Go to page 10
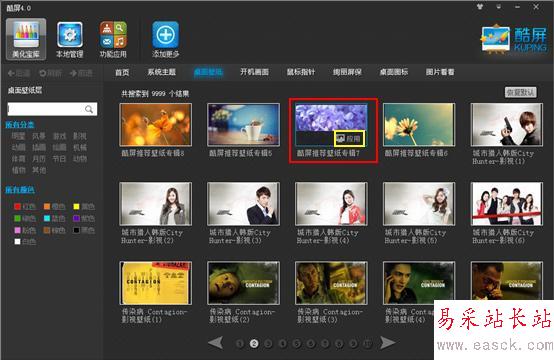Screen dimensions: 554x360 point(367,343)
